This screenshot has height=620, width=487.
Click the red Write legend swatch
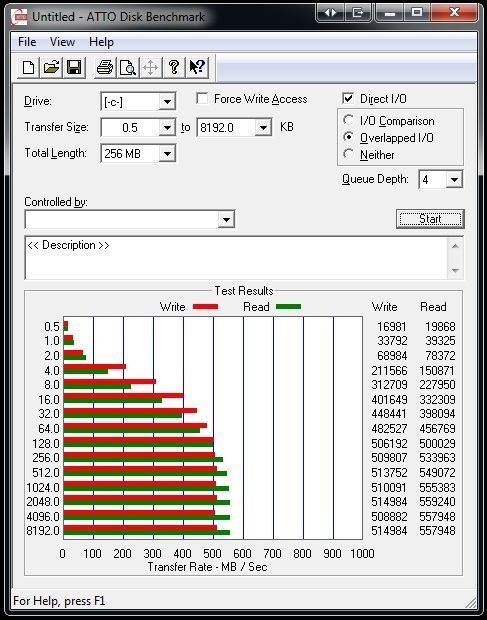pos(205,306)
